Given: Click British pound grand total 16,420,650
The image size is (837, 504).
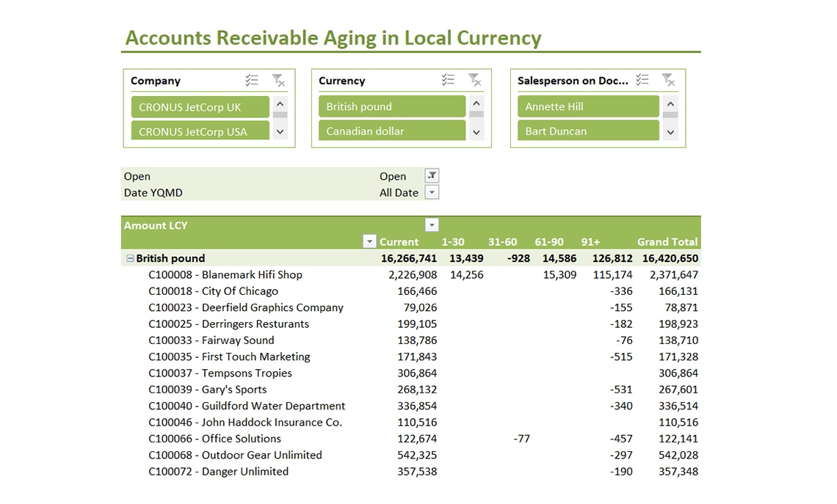Looking at the screenshot, I should click(670, 258).
